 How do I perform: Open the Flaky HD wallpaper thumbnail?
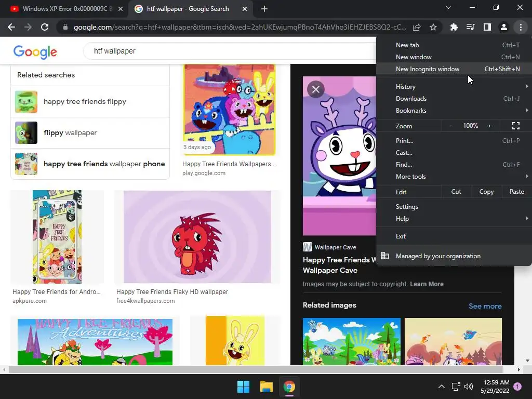197,237
